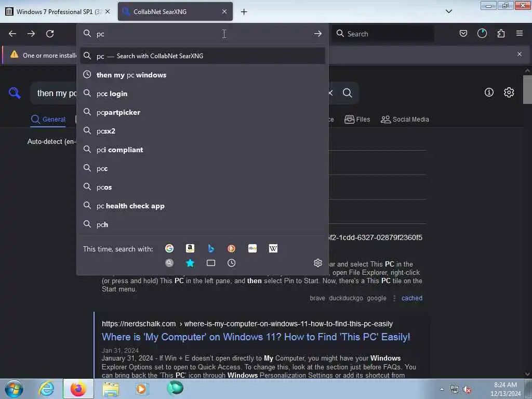Image resolution: width=532 pixels, height=399 pixels.
Task: Search this time with the grey magnifier engine
Action: (169, 263)
